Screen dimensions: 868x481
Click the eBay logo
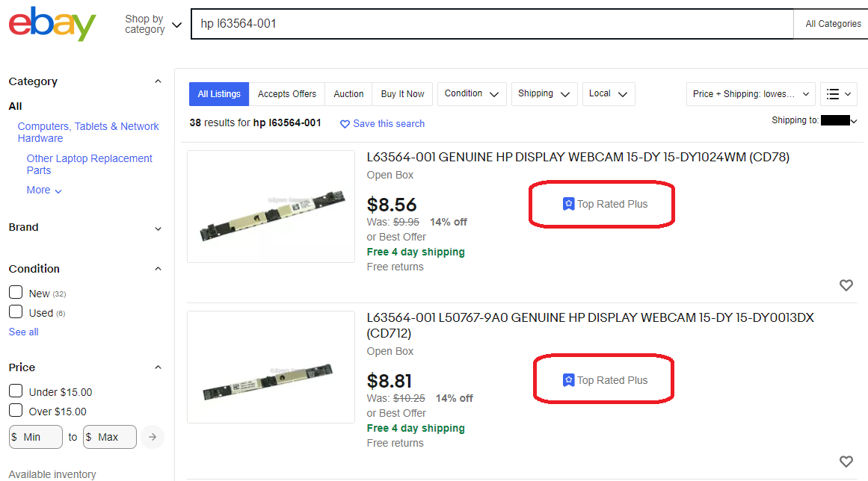tap(52, 24)
